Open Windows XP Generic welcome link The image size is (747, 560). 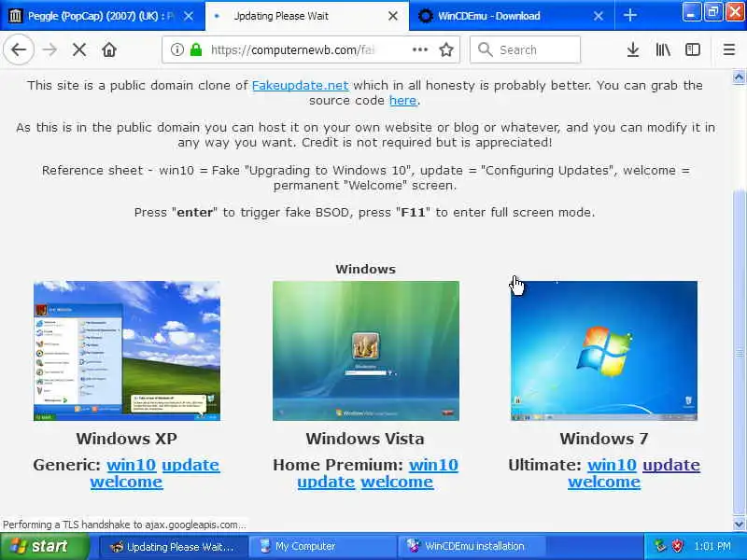point(126,482)
